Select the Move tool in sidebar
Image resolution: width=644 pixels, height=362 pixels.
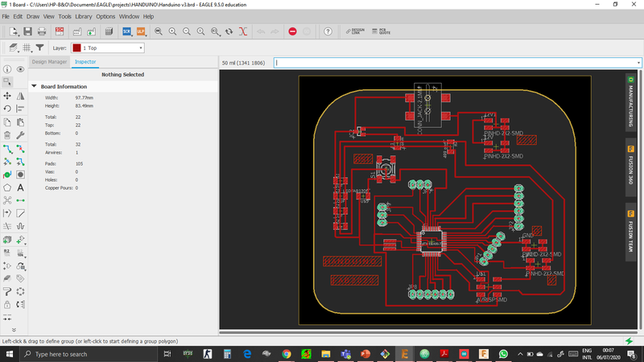(x=7, y=95)
